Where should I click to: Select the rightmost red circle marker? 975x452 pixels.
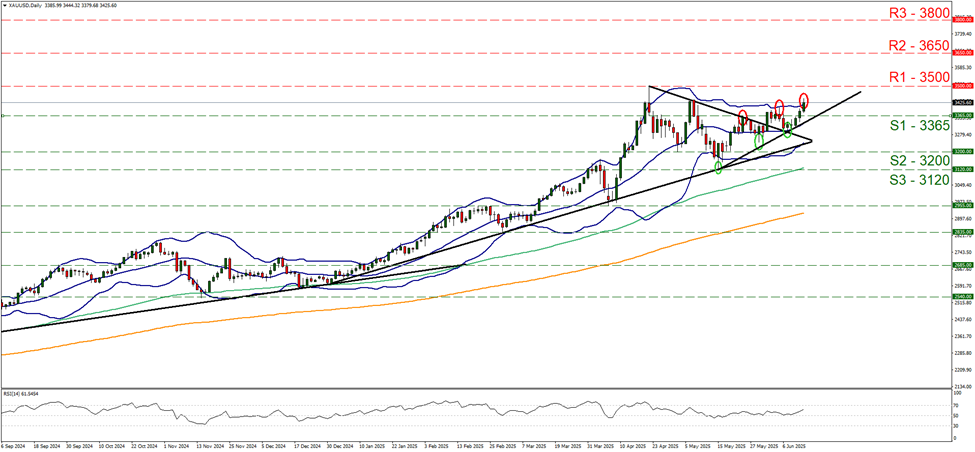pyautogui.click(x=804, y=100)
